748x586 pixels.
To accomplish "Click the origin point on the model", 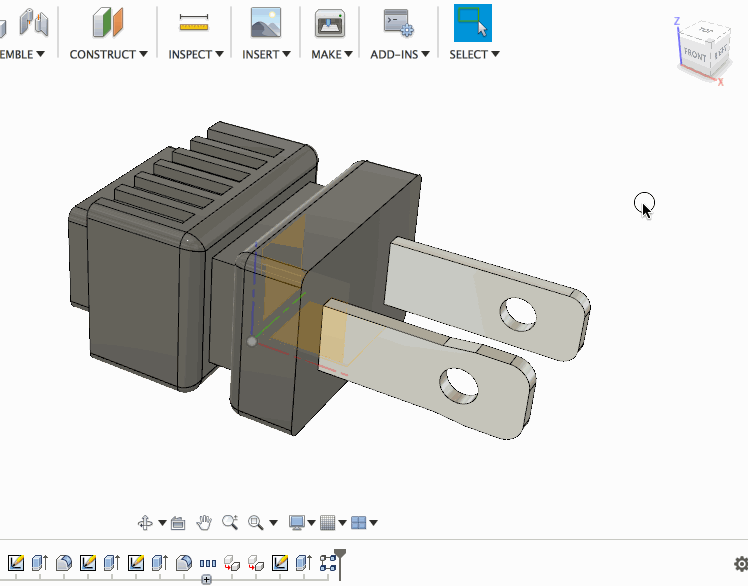I will 252,341.
